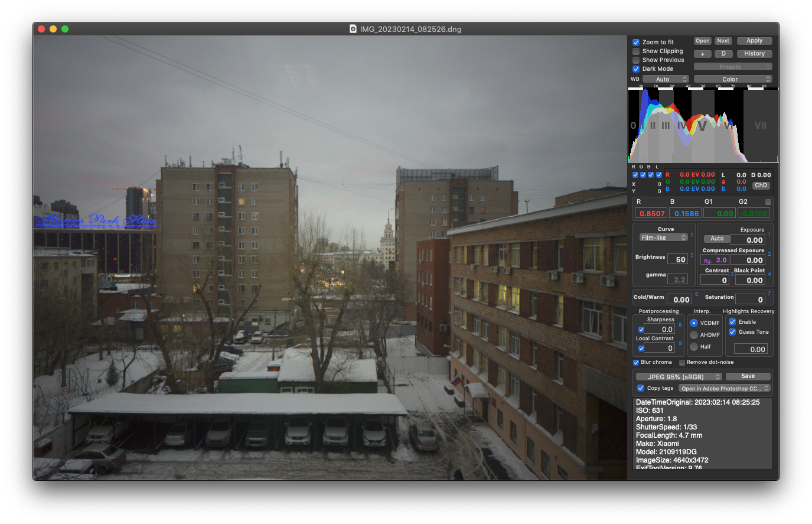
Task: Open the 'Open in Adobe Photoshop CC' dropdown
Action: 725,388
